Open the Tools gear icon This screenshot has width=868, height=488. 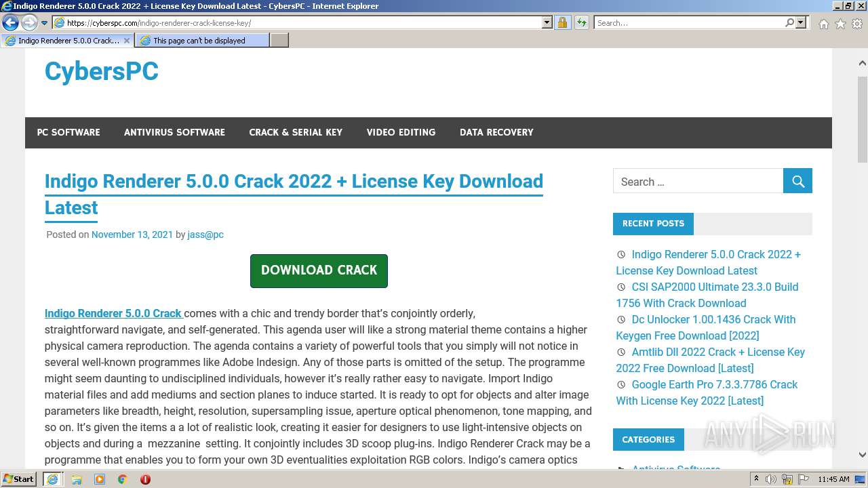pos(857,24)
